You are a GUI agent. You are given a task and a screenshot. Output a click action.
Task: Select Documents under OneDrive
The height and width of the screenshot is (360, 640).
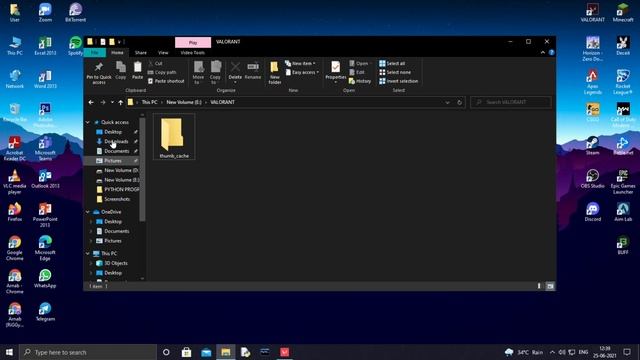(x=117, y=231)
